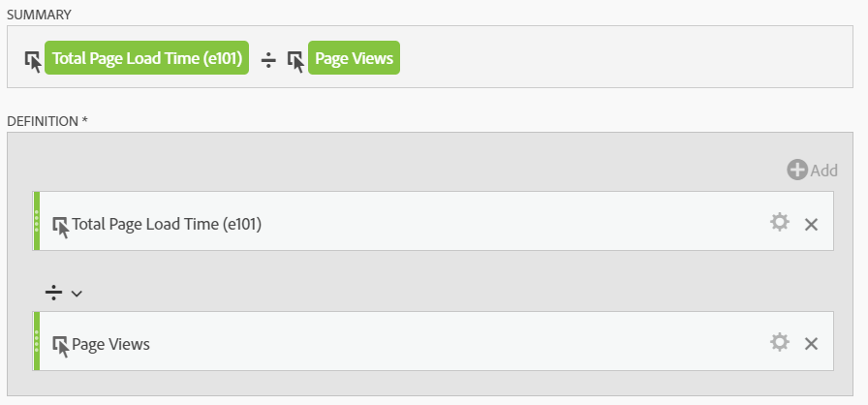Image resolution: width=868 pixels, height=405 pixels.
Task: Remove Total Page Load Time from definition
Action: (x=811, y=224)
